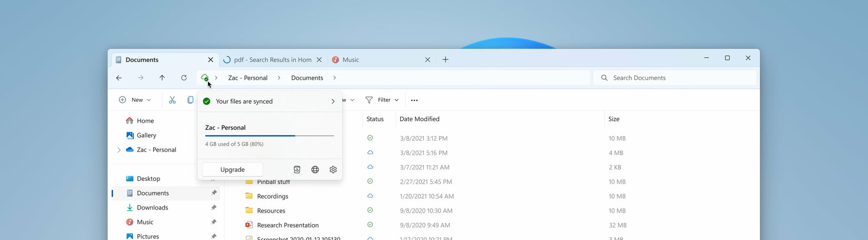Toggle the pin next to Music
Image resolution: width=868 pixels, height=240 pixels.
pyautogui.click(x=214, y=222)
